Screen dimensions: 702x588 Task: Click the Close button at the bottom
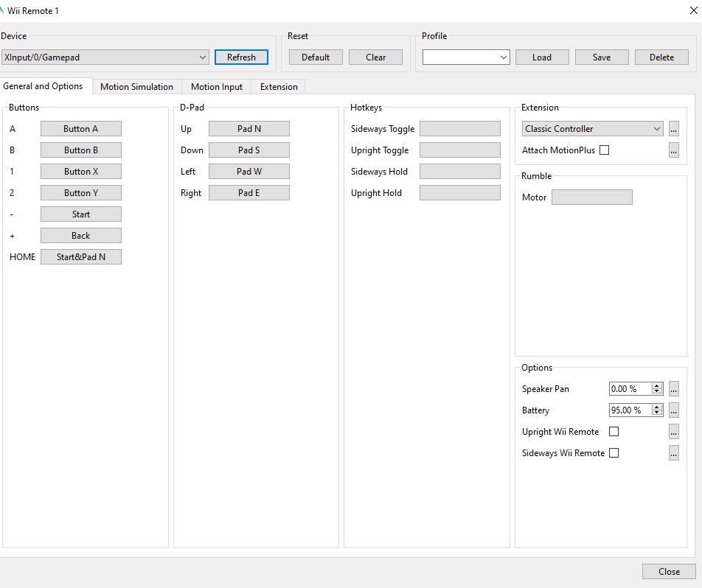(669, 572)
